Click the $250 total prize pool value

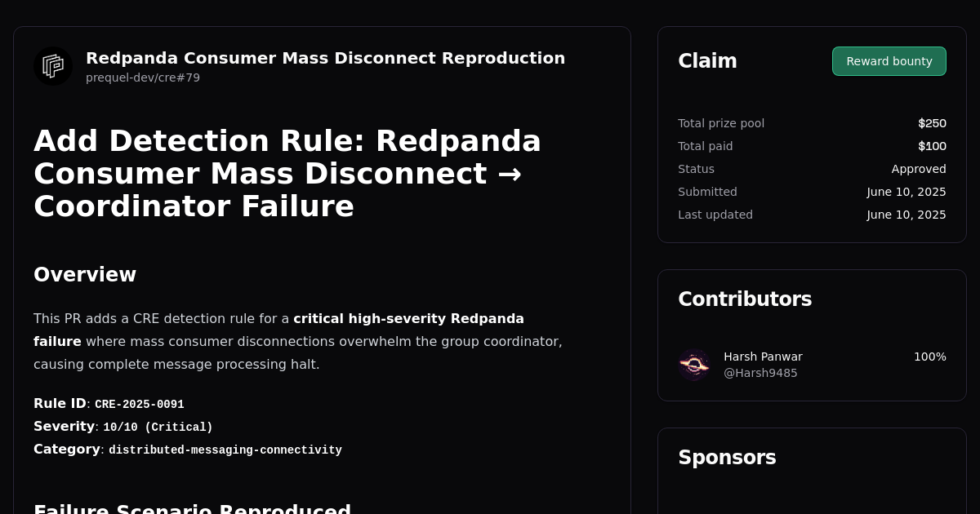(932, 123)
